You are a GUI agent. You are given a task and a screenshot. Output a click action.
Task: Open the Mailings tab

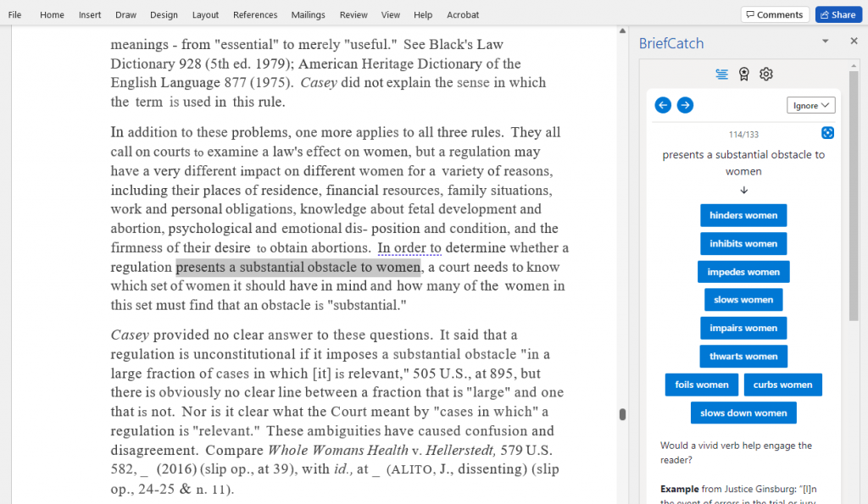tap(309, 15)
